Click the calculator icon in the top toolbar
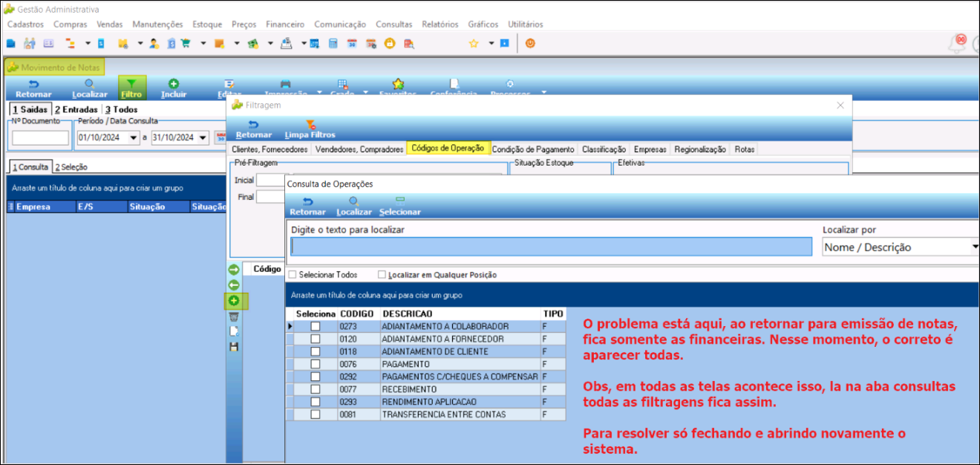Screen dimensions: 980x465 click(333, 43)
